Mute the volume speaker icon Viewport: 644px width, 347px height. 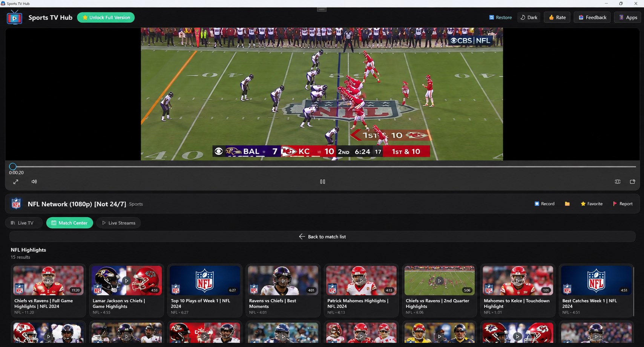point(34,182)
